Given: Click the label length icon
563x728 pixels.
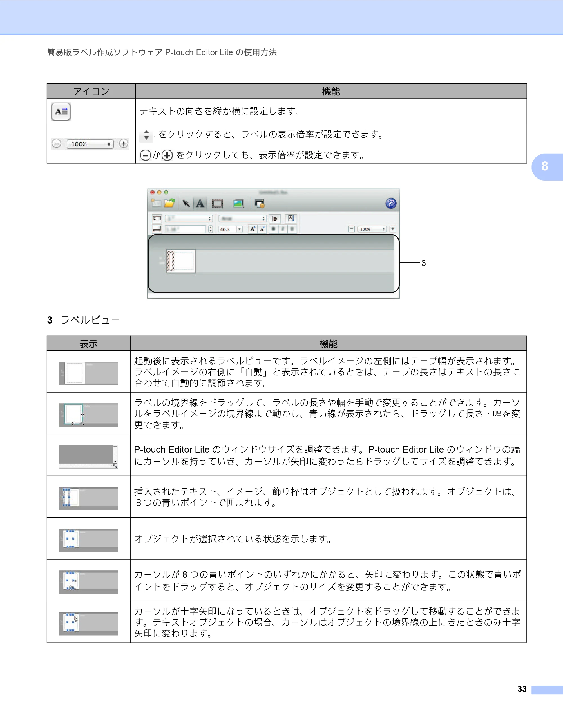Looking at the screenshot, I should pos(157,229).
